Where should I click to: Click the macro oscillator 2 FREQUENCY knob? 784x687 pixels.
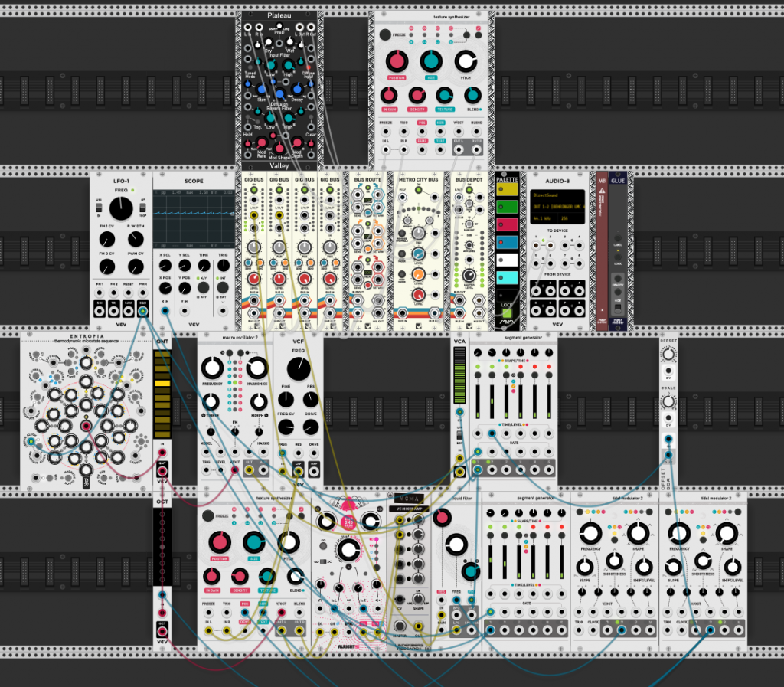(212, 368)
